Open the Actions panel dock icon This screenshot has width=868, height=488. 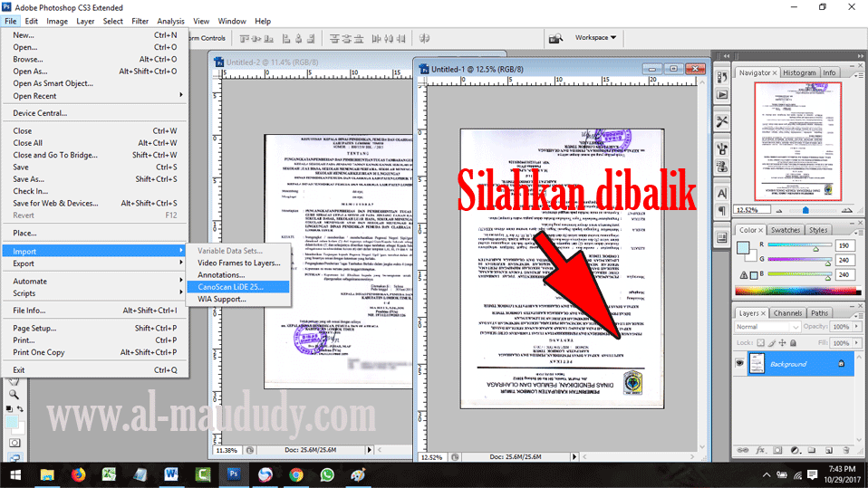pyautogui.click(x=722, y=95)
